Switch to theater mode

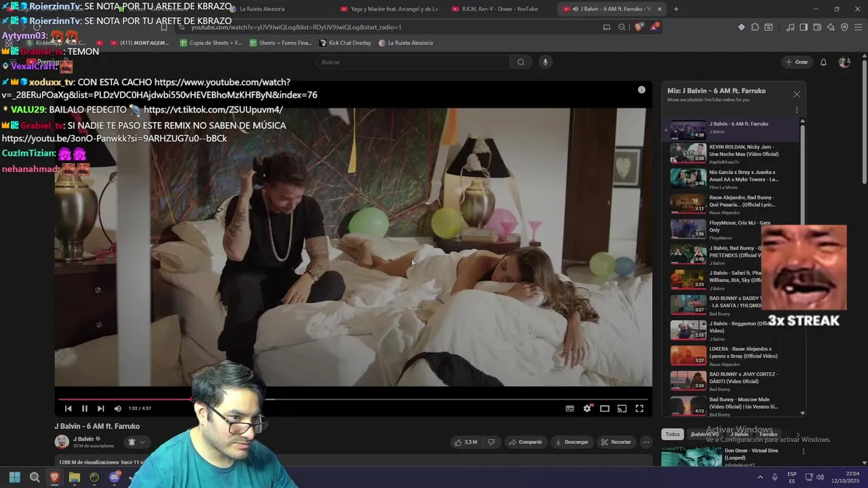click(x=604, y=409)
